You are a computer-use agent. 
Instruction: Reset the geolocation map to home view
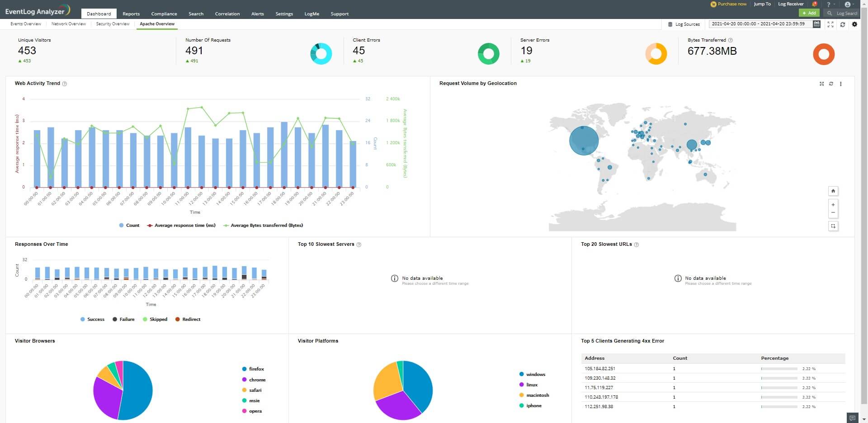coord(833,191)
